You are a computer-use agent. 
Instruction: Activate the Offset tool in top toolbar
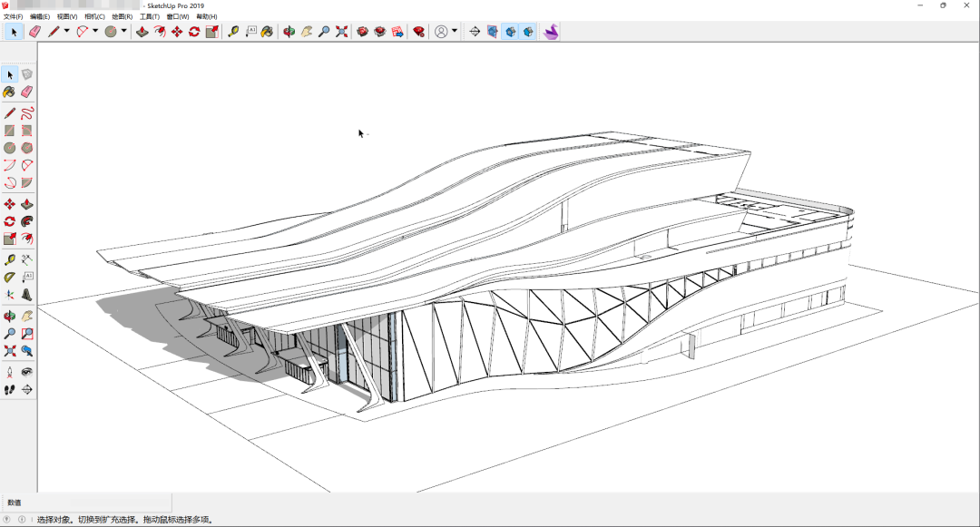(x=160, y=32)
